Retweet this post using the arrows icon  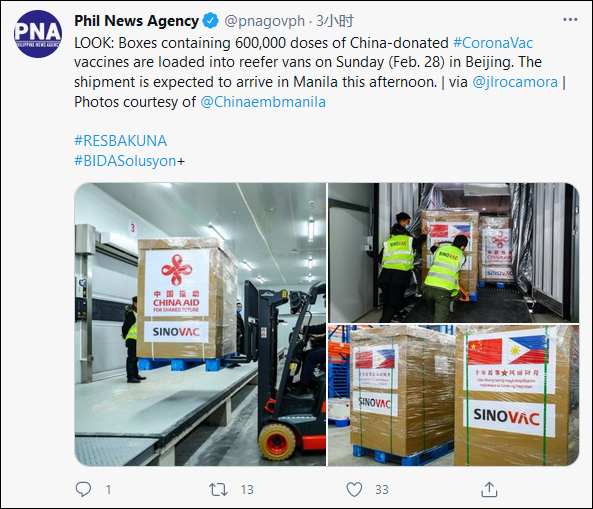pos(219,490)
